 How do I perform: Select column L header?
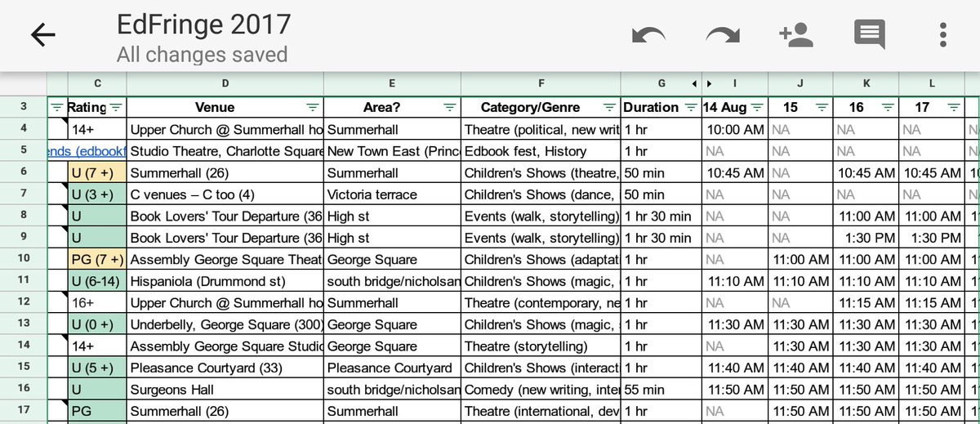tap(932, 83)
